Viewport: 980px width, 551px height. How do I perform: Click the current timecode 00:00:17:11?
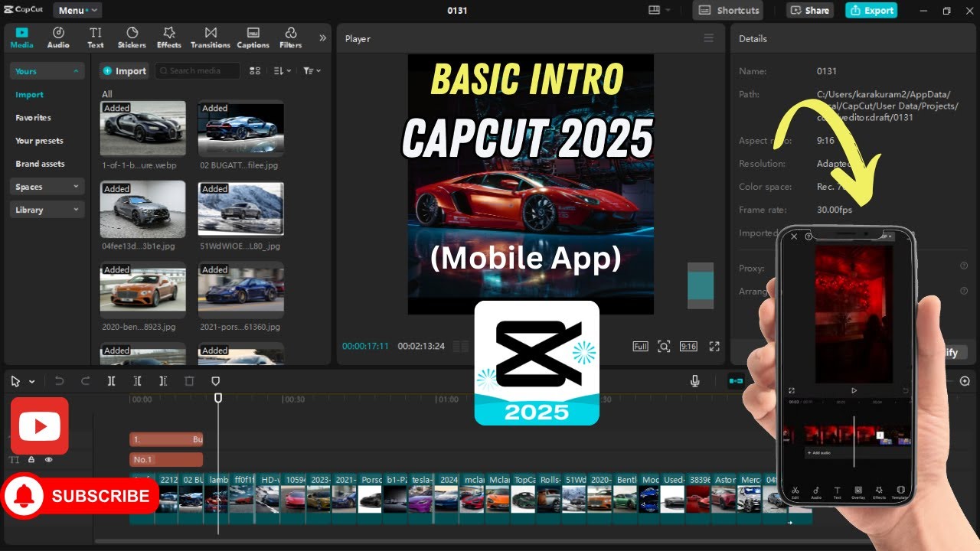[365, 347]
